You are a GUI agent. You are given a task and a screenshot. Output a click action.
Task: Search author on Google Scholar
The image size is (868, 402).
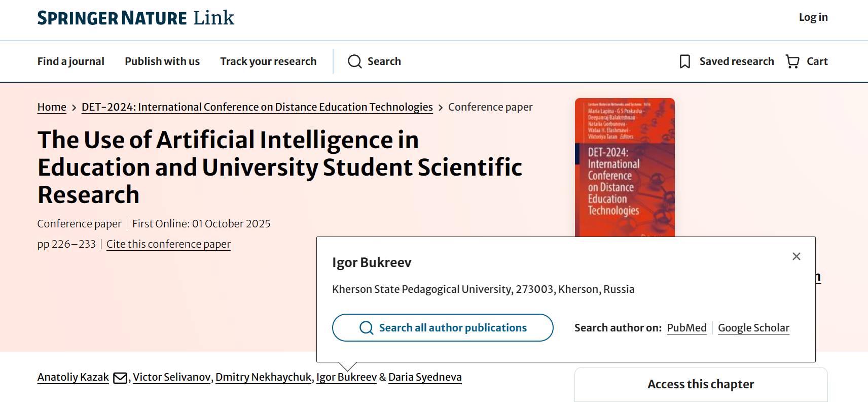pos(753,328)
